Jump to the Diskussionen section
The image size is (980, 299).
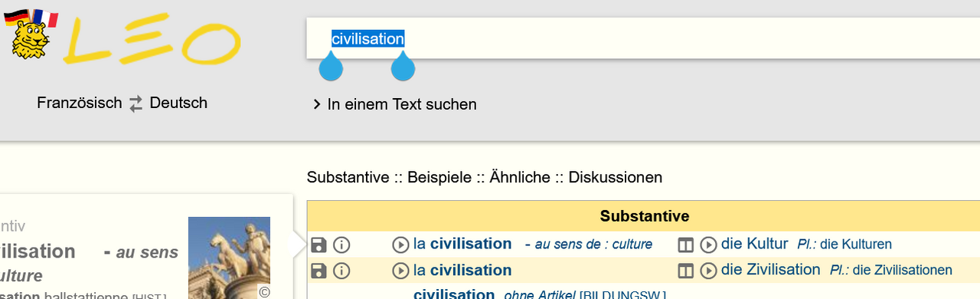616,178
